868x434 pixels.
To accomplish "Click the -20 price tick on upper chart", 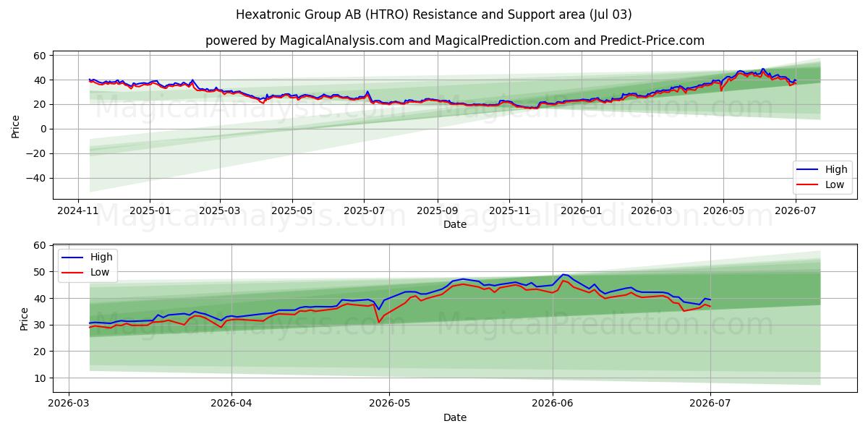I will pos(38,153).
